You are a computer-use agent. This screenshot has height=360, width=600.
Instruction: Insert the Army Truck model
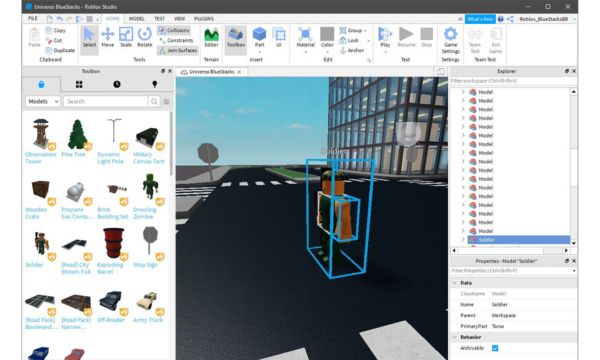[148, 307]
